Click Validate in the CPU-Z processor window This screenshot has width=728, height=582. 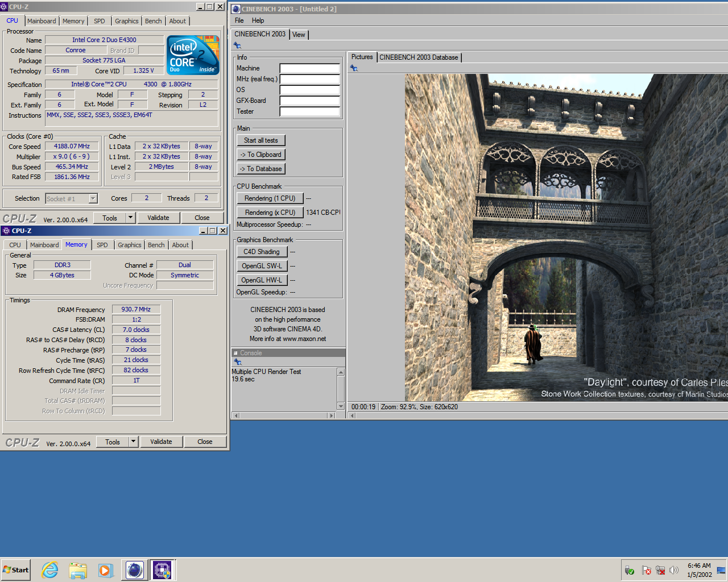pyautogui.click(x=158, y=218)
